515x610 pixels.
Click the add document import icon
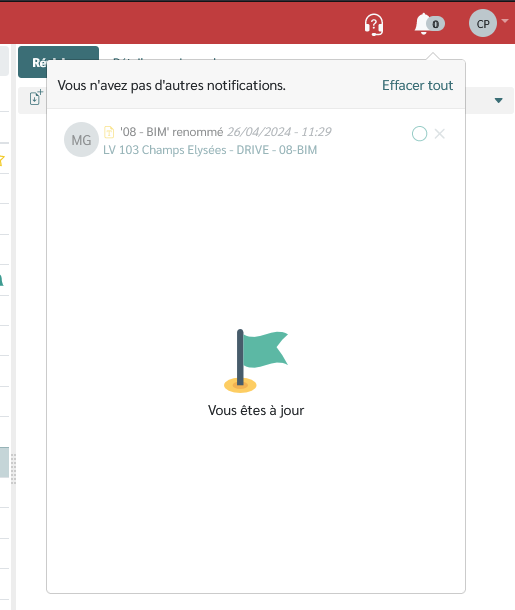click(x=36, y=97)
